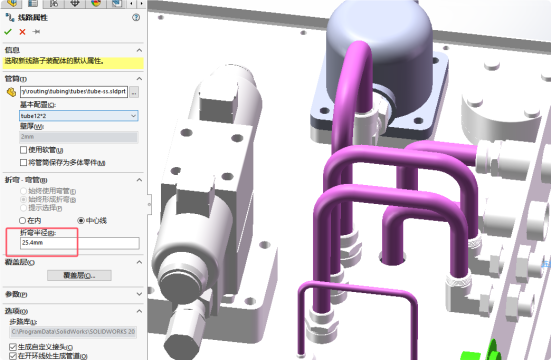Click the bend radius 25.4mm field
The image size is (551, 360).
(x=80, y=243)
